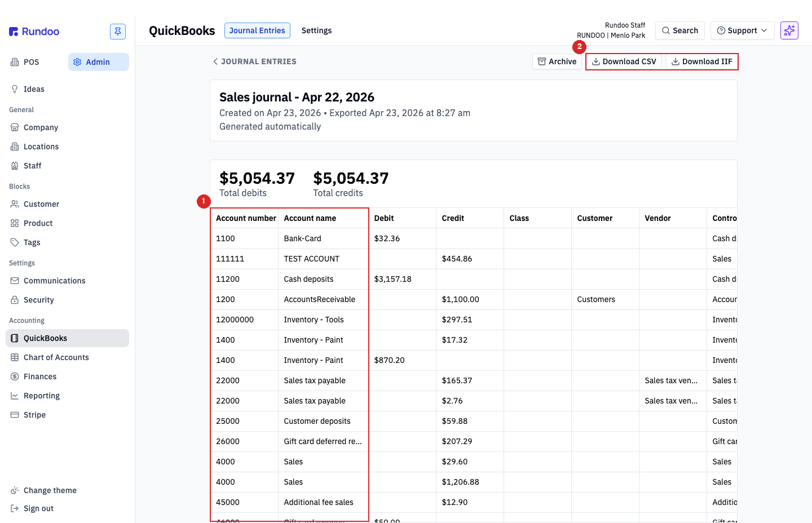Click the Finances dollar icon

pos(15,376)
